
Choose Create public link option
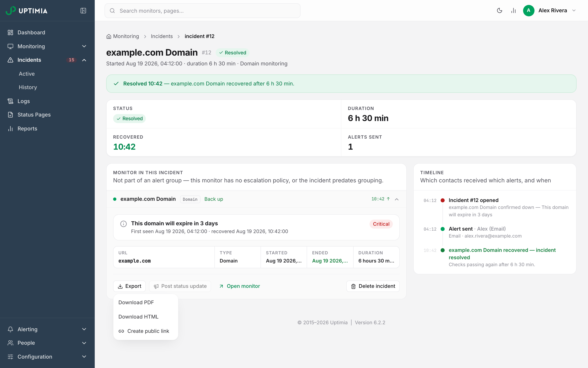pos(146,331)
